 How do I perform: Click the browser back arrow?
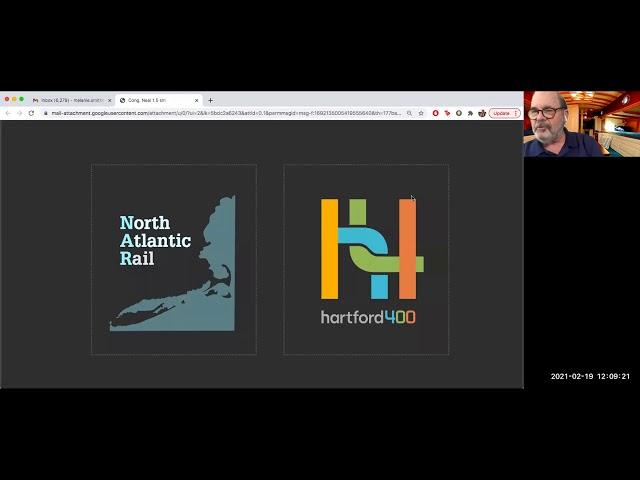pos(8,113)
